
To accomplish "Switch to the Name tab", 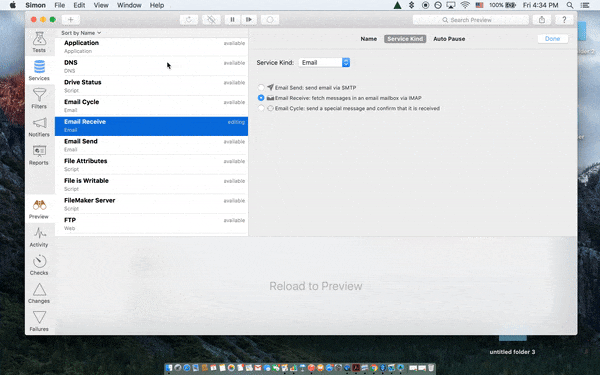I will tap(368, 39).
